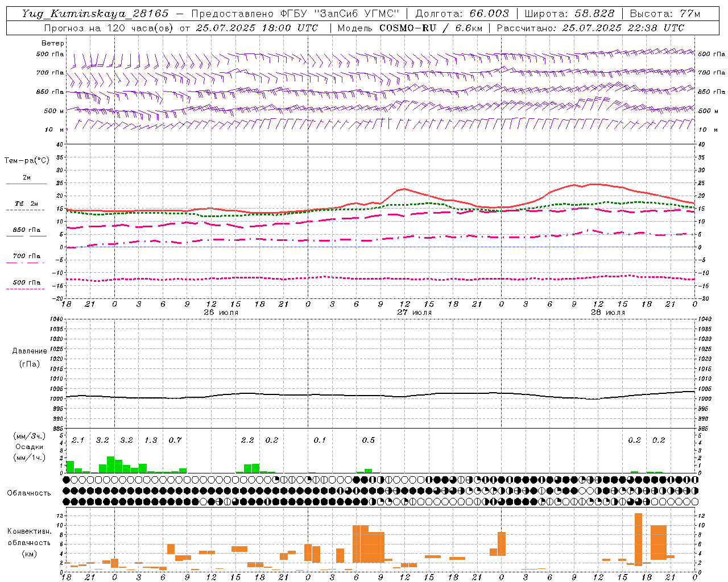Click the 850 гПа temperature legend entry
Screen dimensions: 728x582
[26, 231]
